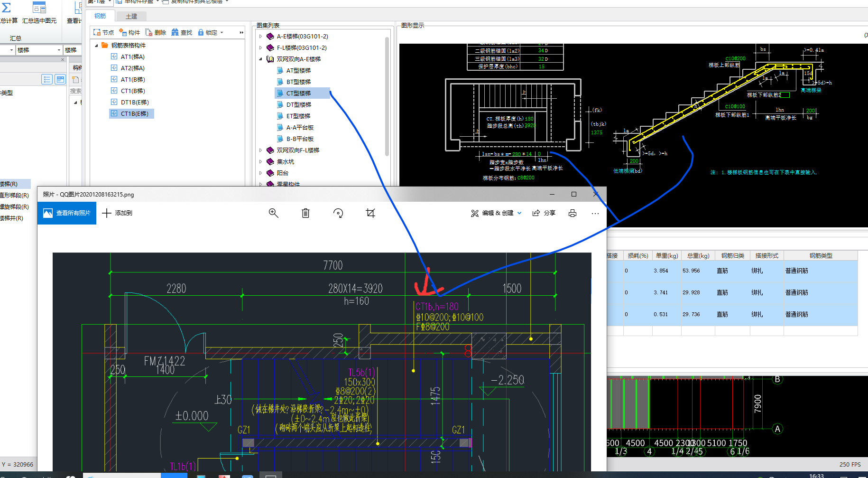Click the 梯板厚度 value 180 in diagram
The image size is (868, 478).
click(529, 119)
